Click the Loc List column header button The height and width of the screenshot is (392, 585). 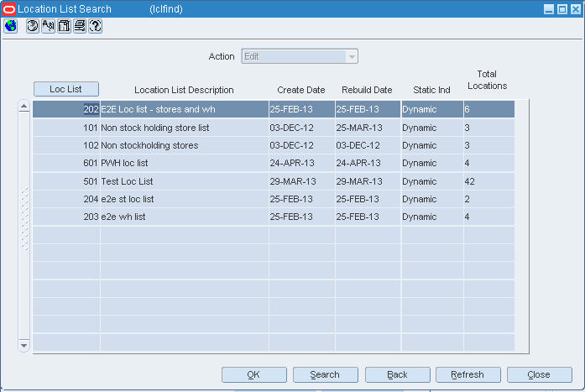pyautogui.click(x=66, y=89)
